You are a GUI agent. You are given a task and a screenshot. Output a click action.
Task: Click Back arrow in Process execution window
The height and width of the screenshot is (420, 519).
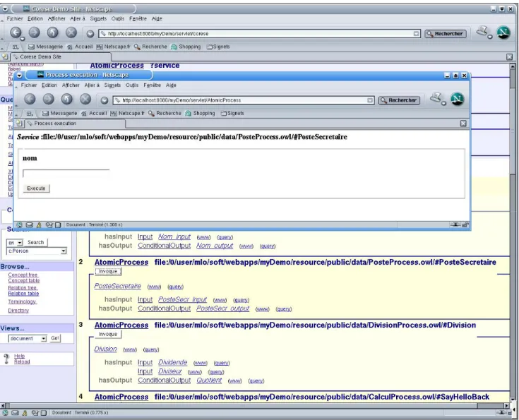pos(30,99)
